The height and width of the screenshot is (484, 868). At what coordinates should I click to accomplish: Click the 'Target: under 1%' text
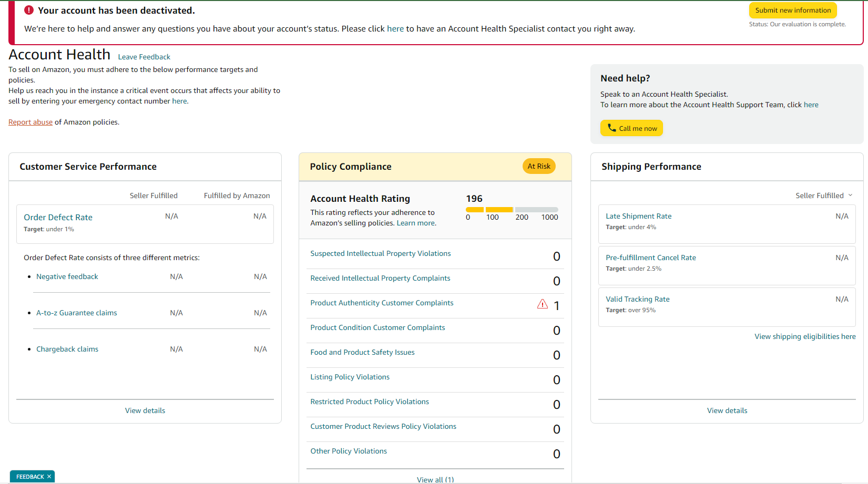(x=49, y=229)
